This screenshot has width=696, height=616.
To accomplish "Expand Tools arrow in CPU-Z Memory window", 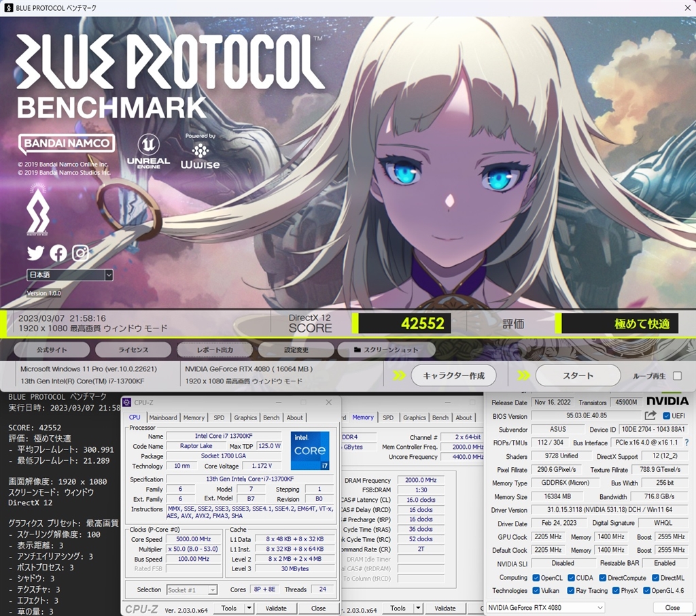I will (x=418, y=608).
